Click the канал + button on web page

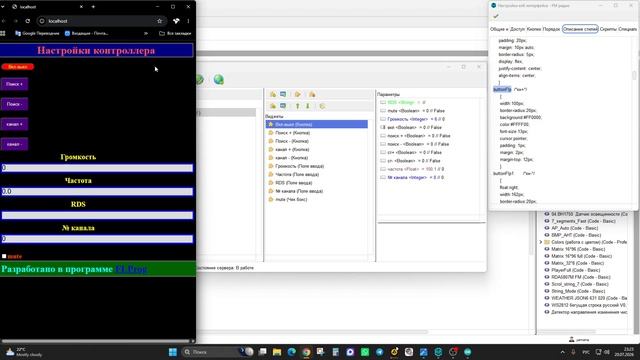pos(14,124)
